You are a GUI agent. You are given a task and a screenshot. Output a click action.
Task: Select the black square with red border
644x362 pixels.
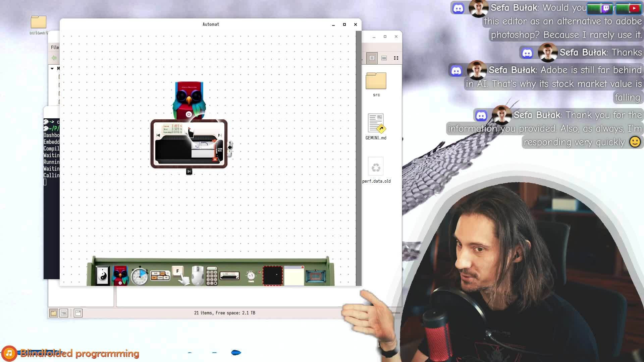point(272,276)
